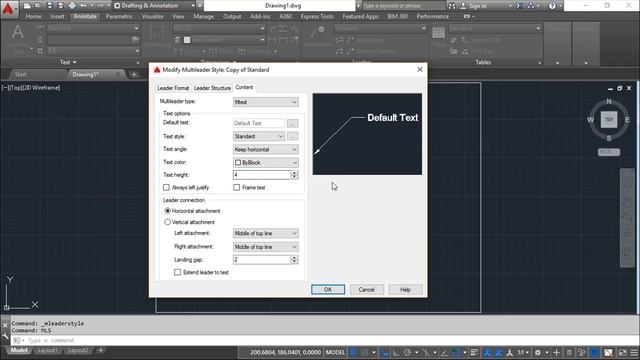Image resolution: width=640 pixels, height=360 pixels.
Task: Open the Text angle Keep horizontal dropdown
Action: point(265,149)
